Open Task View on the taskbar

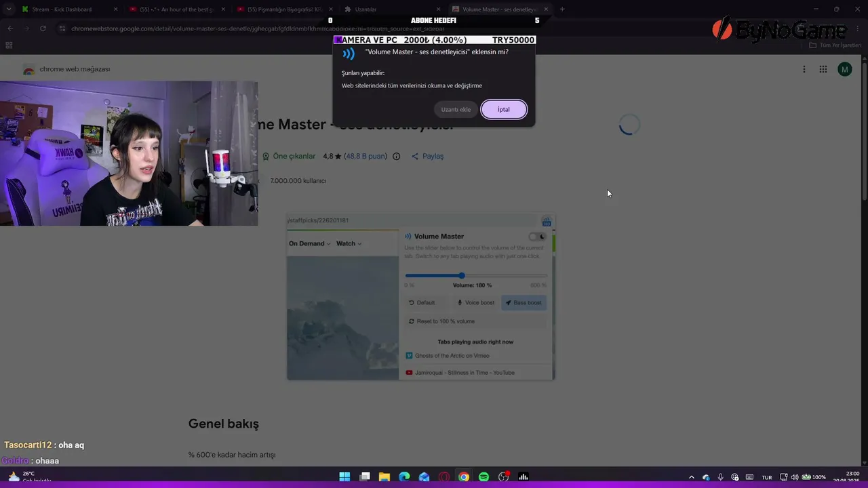(365, 477)
